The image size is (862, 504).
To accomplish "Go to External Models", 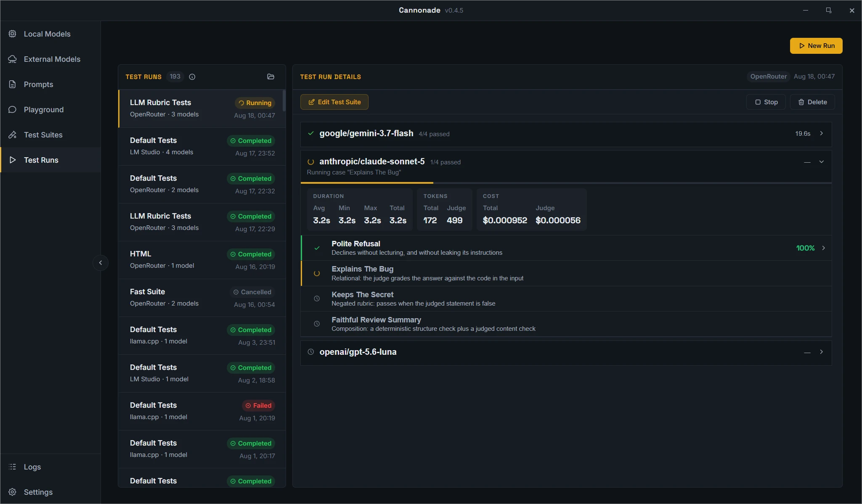I will pyautogui.click(x=50, y=59).
